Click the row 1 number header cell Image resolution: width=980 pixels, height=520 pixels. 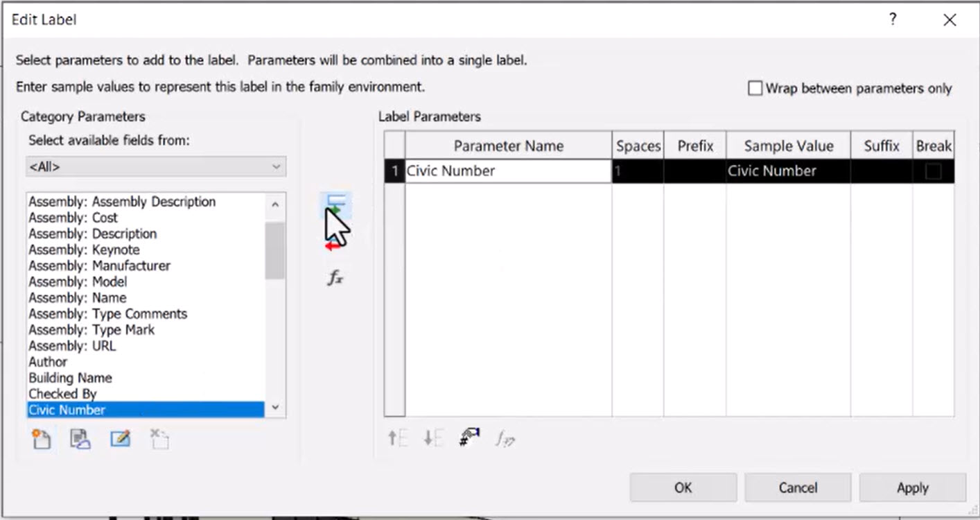[x=394, y=171]
